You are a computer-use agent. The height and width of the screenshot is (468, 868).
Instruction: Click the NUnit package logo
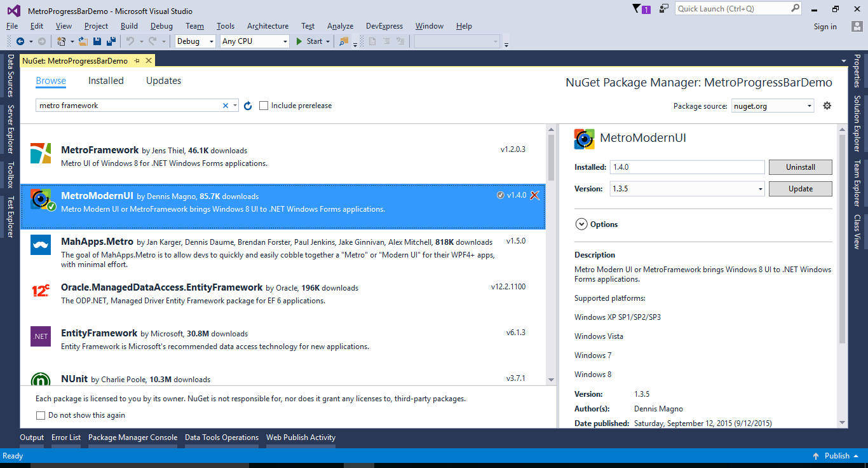point(41,379)
